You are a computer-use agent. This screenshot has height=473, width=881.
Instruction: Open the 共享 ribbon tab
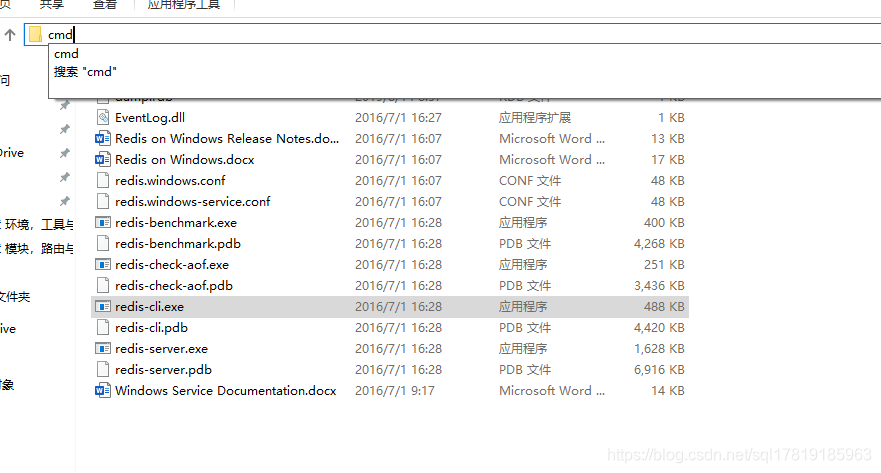coord(52,5)
